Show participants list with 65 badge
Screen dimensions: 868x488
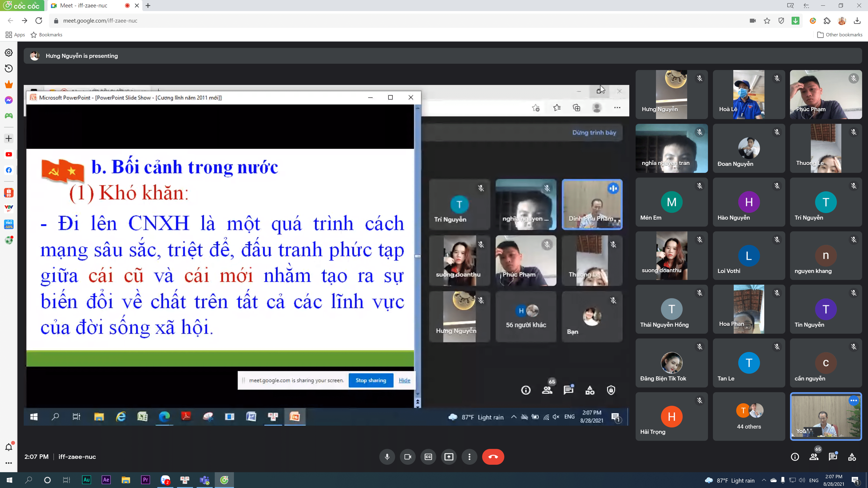814,457
